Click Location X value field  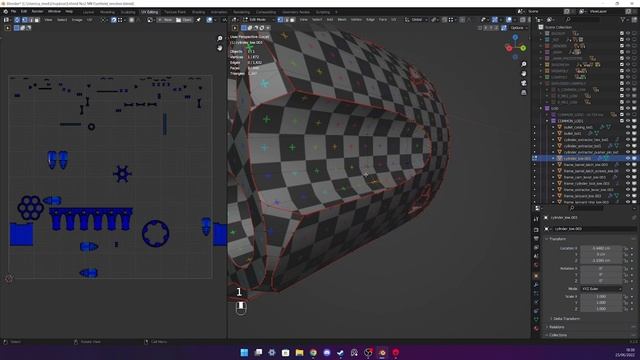coord(601,248)
